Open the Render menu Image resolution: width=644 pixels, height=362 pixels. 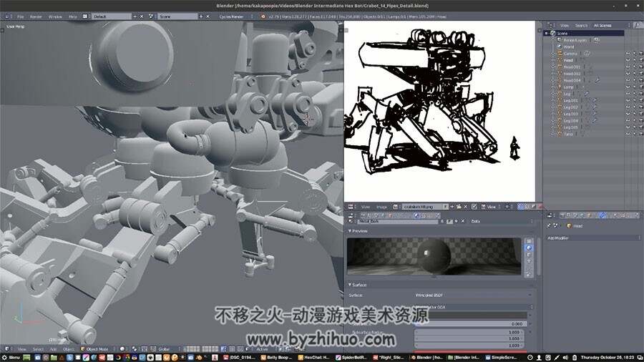coord(36,16)
